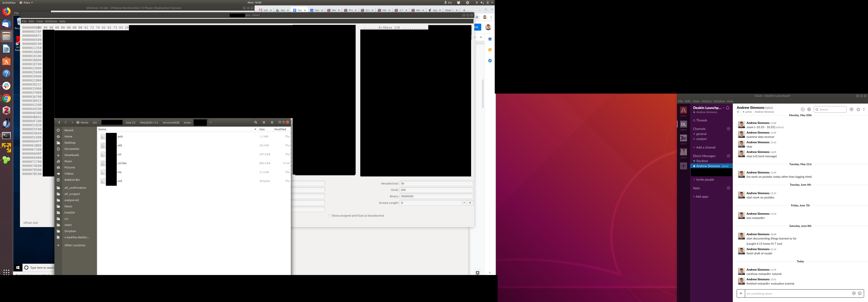868x302 pixels.
Task: Sort files by Name column header
Action: 102,129
